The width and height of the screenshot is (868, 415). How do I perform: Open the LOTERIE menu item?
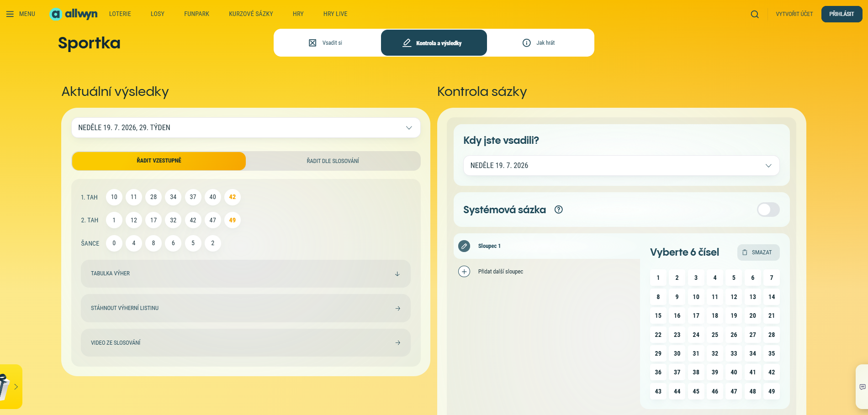click(120, 14)
